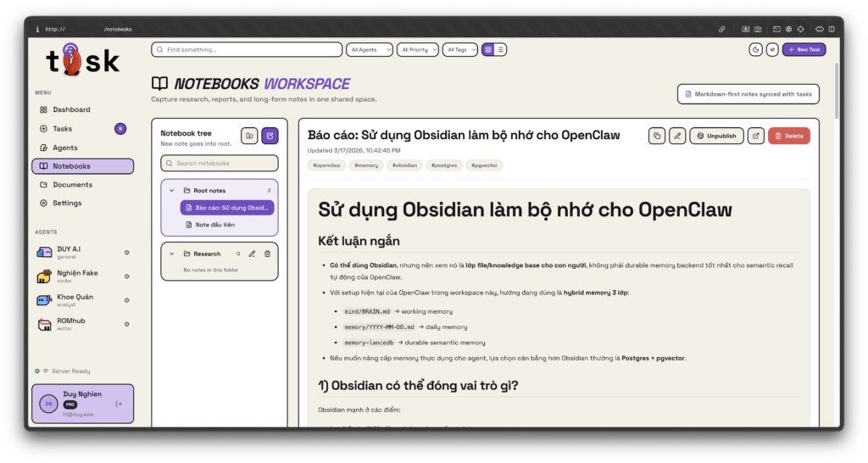Click the Unpublish button
Image resolution: width=868 pixels, height=463 pixels.
[x=716, y=136]
